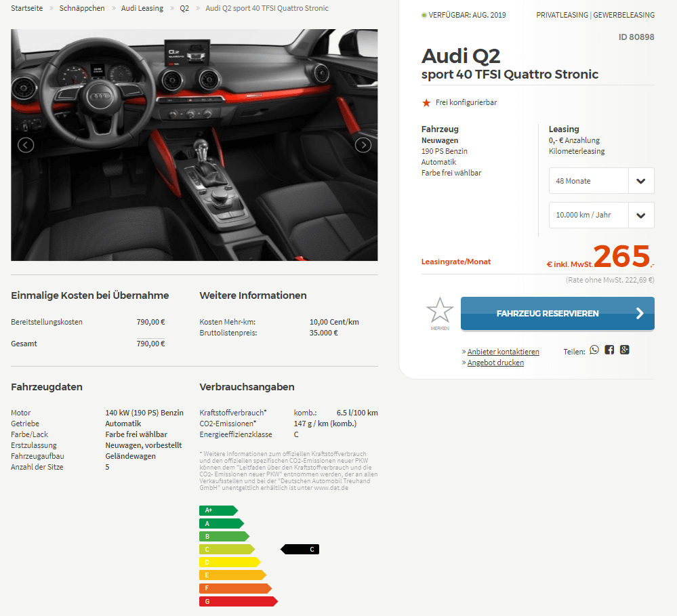Image resolution: width=677 pixels, height=616 pixels.
Task: Open the 10.000 km / Jahr mileage dropdown
Action: [x=602, y=215]
